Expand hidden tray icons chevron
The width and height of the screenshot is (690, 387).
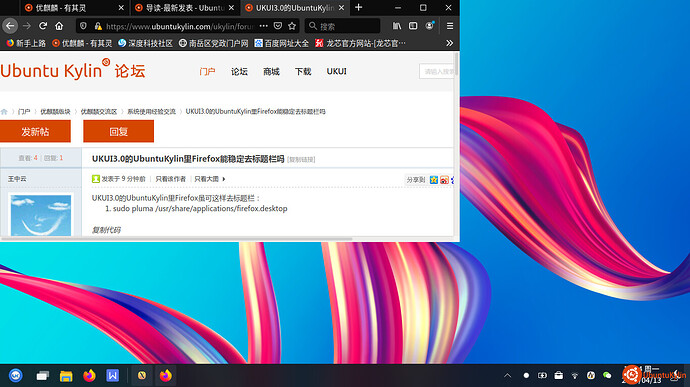coord(507,376)
